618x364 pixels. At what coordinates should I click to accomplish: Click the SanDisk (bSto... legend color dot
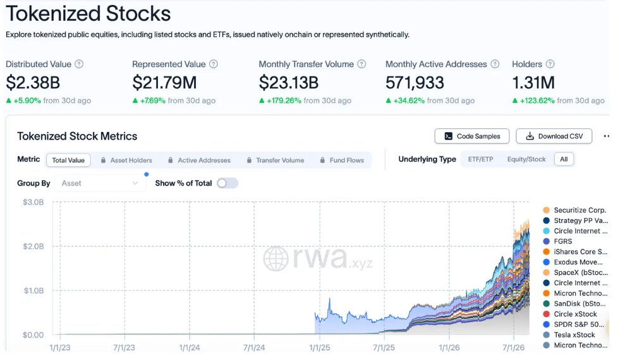546,304
